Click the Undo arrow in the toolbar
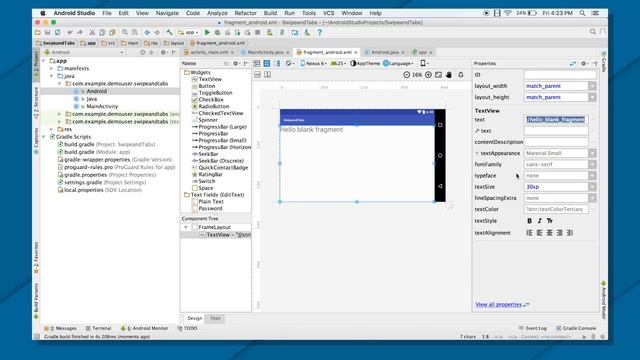The height and width of the screenshot is (360, 640). pos(70,32)
